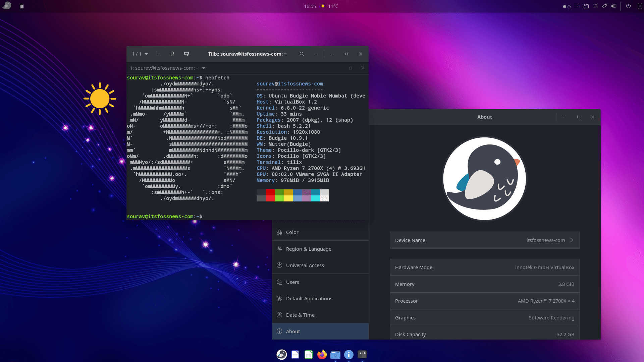Open Default Applications settings

pyautogui.click(x=309, y=298)
